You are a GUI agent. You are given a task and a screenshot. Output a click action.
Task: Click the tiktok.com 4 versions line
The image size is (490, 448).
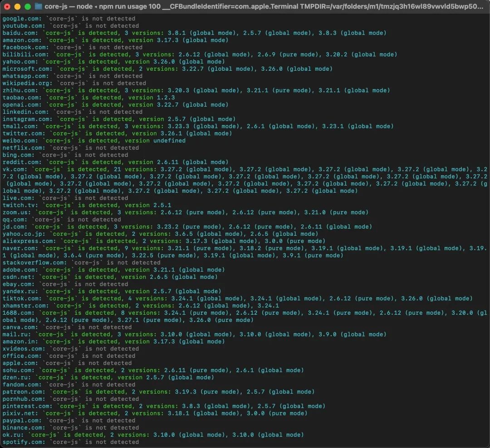pos(237,299)
